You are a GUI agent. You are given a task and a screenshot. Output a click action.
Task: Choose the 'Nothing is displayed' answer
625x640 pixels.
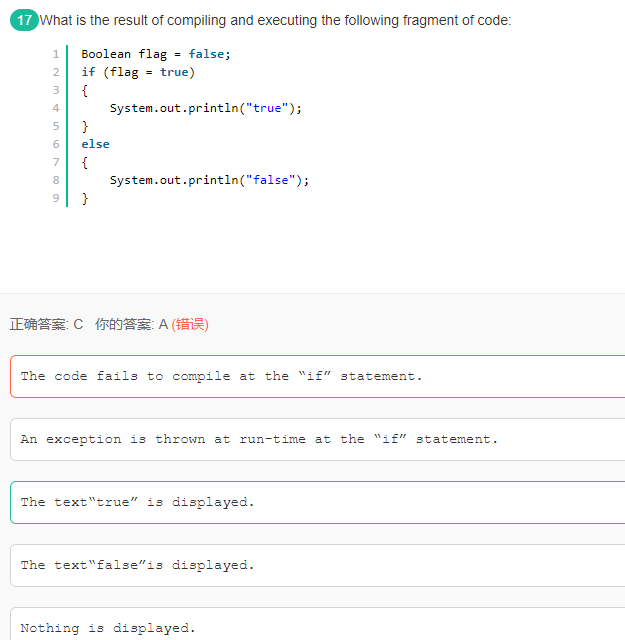tap(108, 628)
